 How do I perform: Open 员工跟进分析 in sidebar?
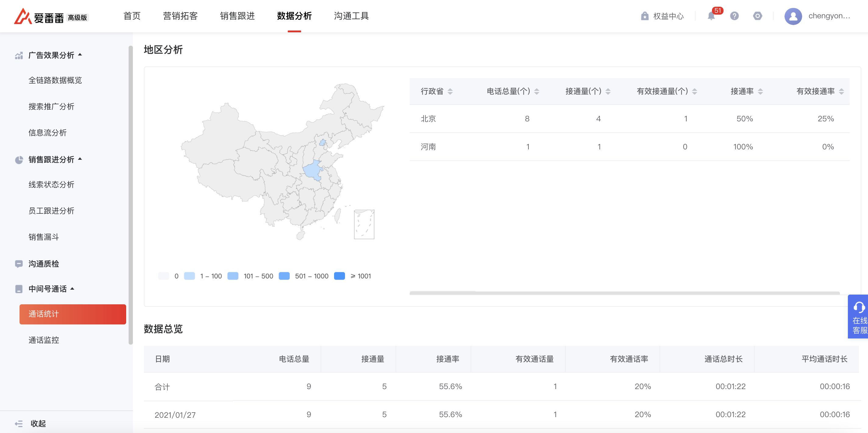[x=51, y=211]
